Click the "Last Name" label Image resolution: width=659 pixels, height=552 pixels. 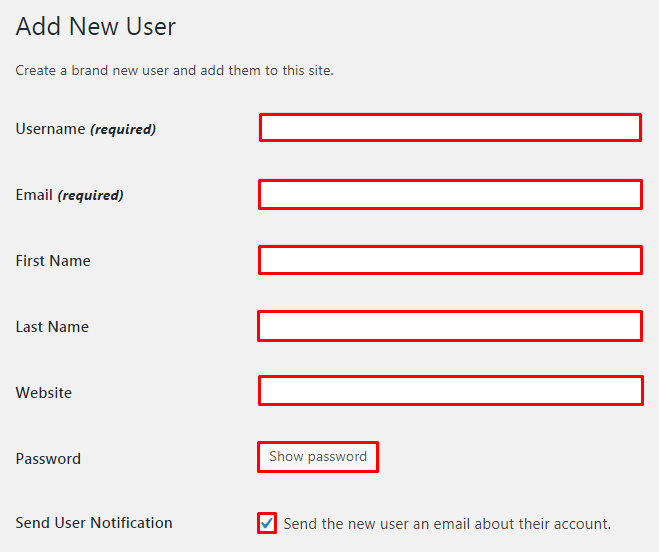52,327
